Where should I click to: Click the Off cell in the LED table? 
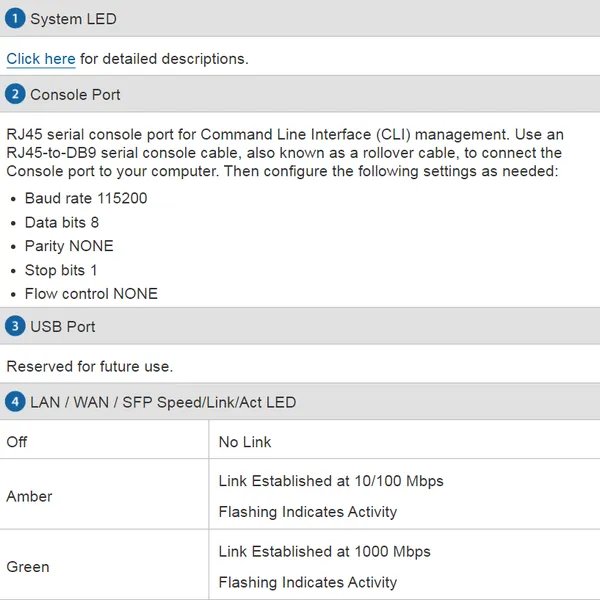(x=17, y=441)
